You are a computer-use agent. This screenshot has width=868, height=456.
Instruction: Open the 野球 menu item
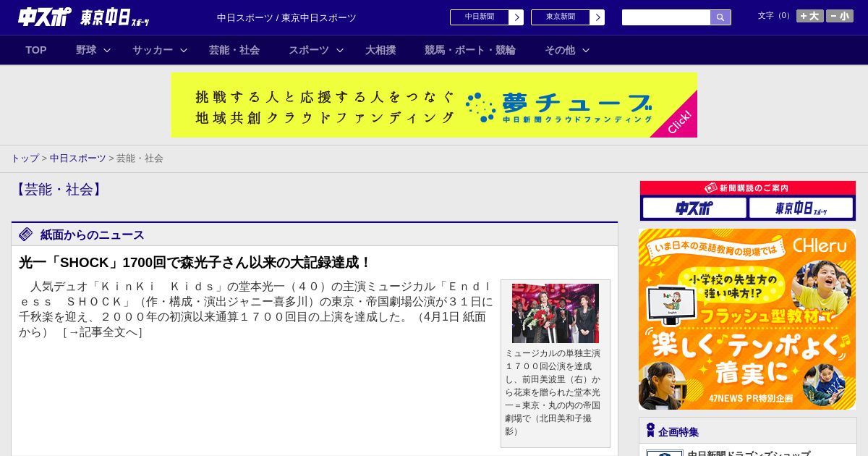[86, 50]
